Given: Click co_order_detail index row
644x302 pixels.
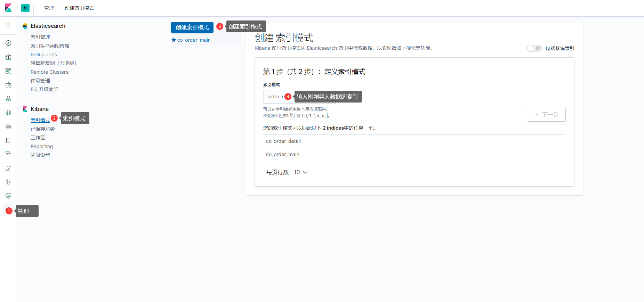Looking at the screenshot, I should (x=414, y=141).
